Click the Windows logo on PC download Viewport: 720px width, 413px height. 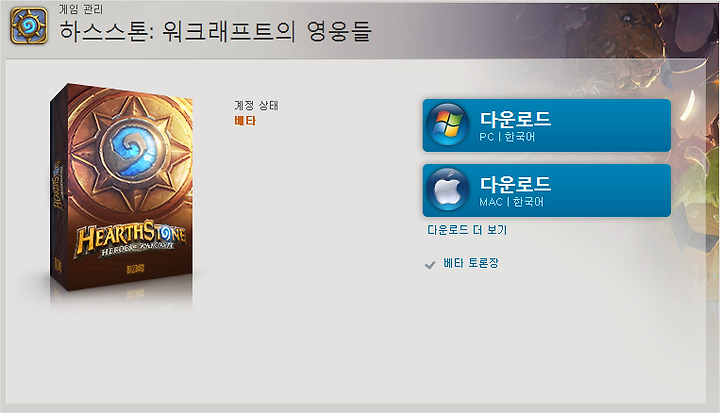pyautogui.click(x=447, y=124)
